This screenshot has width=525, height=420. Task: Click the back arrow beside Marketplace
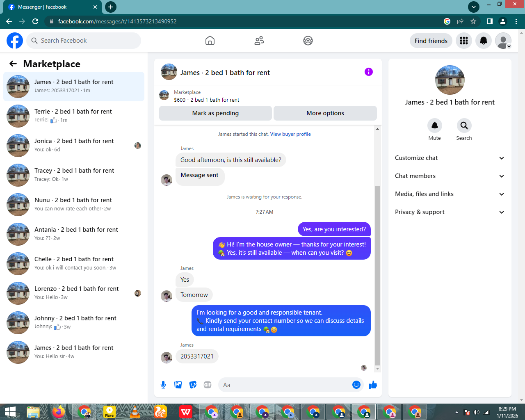point(13,64)
